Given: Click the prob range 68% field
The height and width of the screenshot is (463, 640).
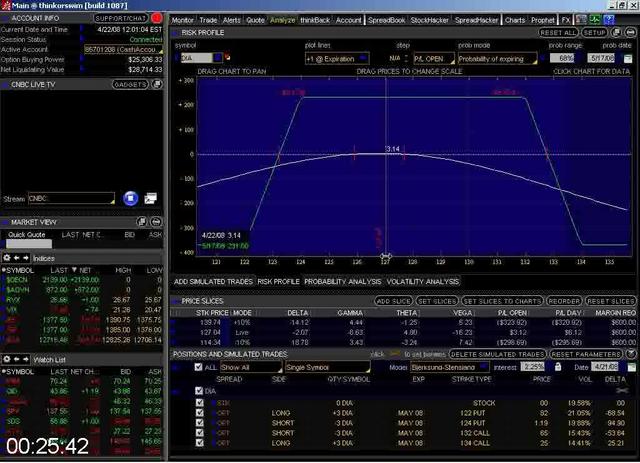Looking at the screenshot, I should pyautogui.click(x=562, y=58).
